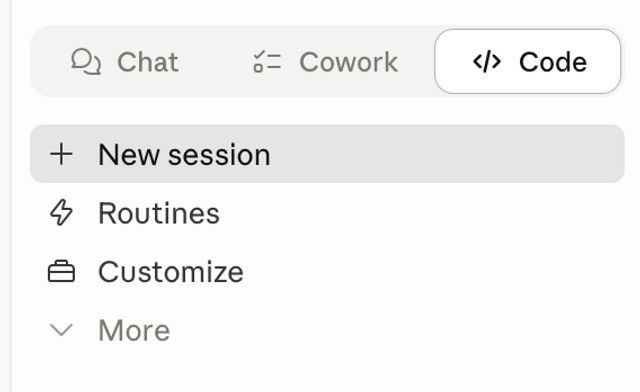Switch to the Cowork tab
640x392 pixels.
tap(325, 62)
